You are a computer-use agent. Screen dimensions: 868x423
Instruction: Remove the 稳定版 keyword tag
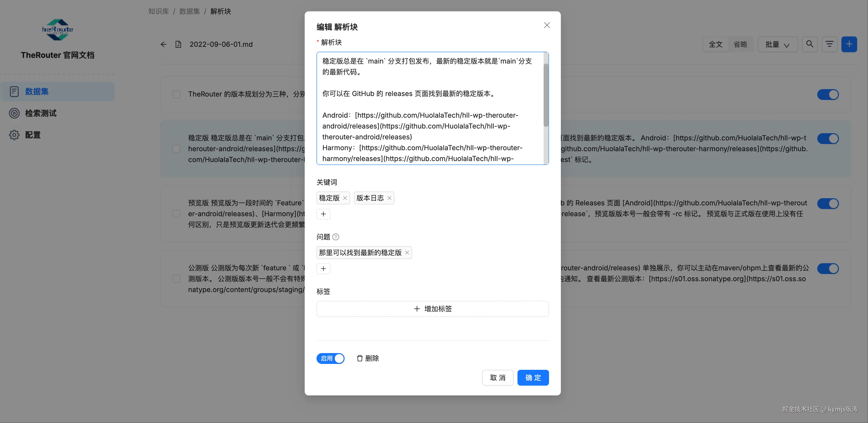[x=345, y=198]
